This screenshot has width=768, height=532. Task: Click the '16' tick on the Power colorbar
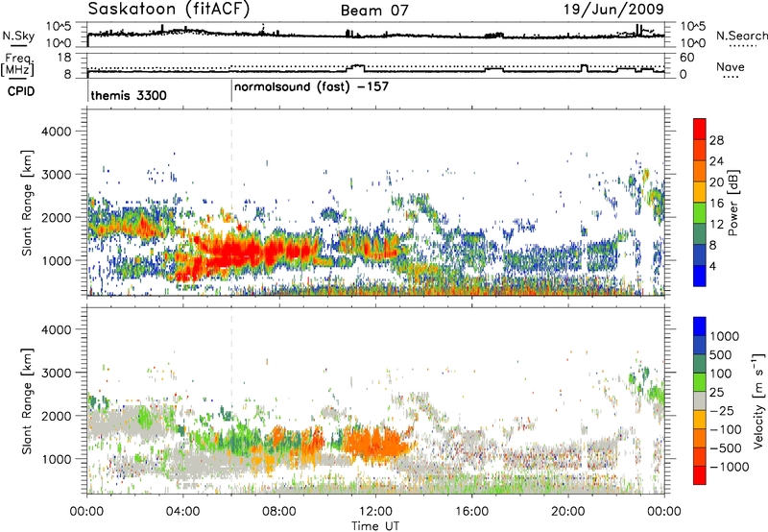716,204
